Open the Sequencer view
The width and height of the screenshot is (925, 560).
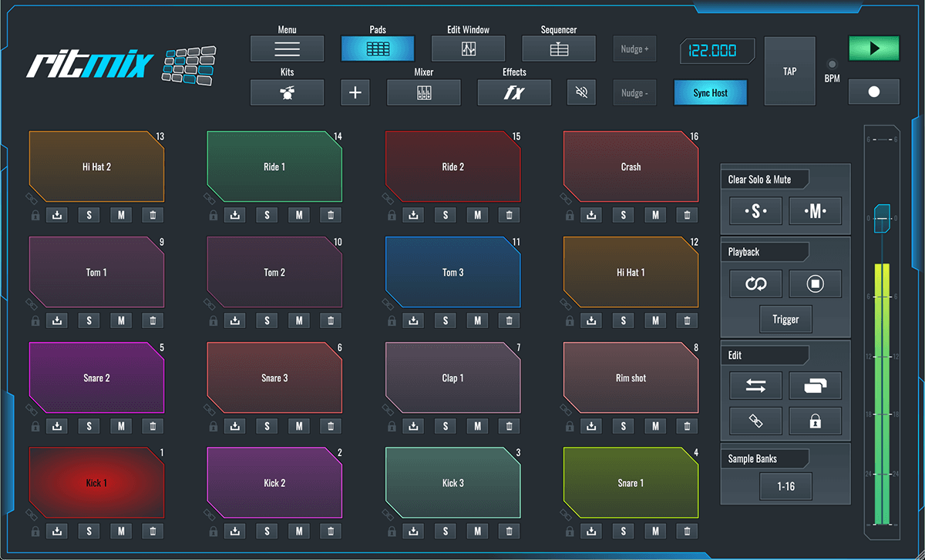pyautogui.click(x=559, y=49)
